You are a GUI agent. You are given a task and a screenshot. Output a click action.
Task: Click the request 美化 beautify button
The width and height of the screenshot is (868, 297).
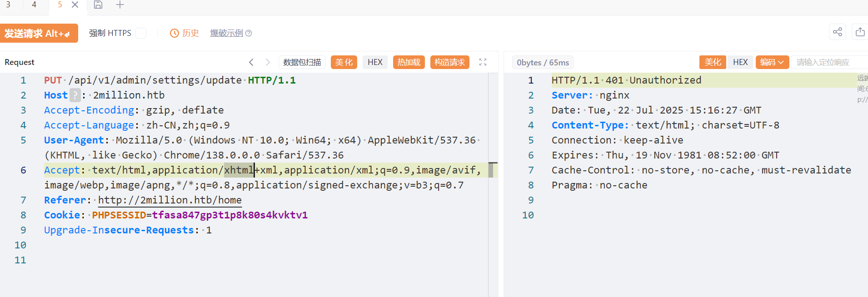[x=344, y=62]
